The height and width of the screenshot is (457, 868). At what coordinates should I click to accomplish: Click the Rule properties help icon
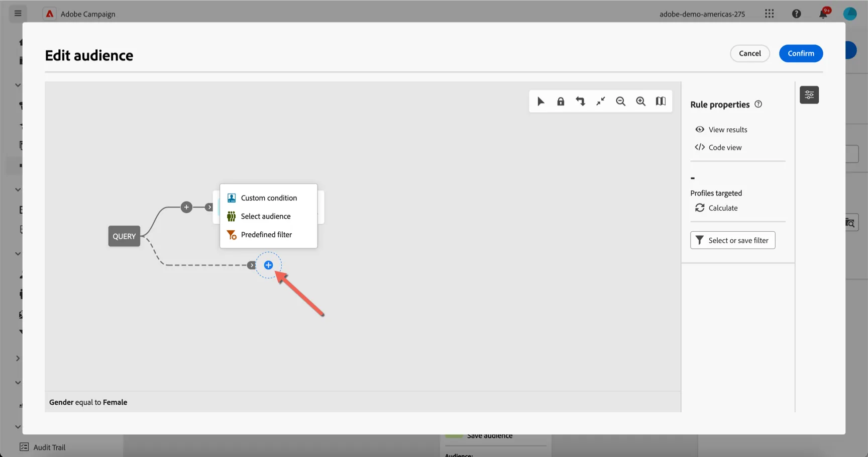(758, 104)
